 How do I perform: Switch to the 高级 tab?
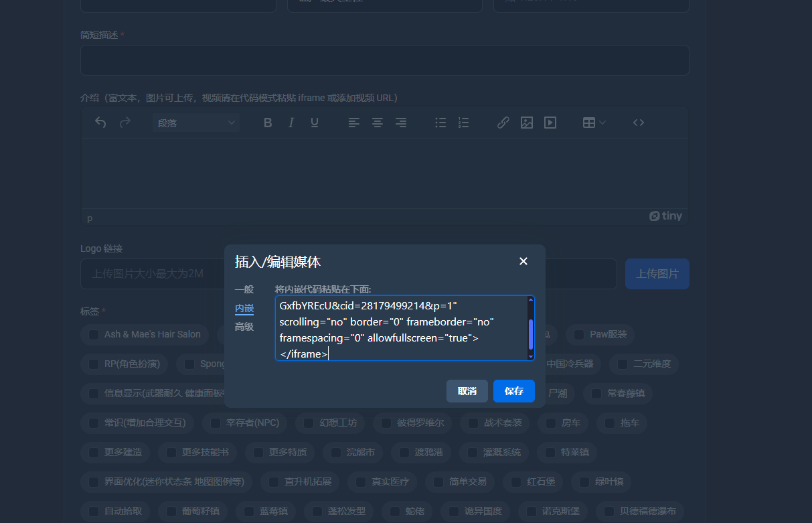pos(244,327)
